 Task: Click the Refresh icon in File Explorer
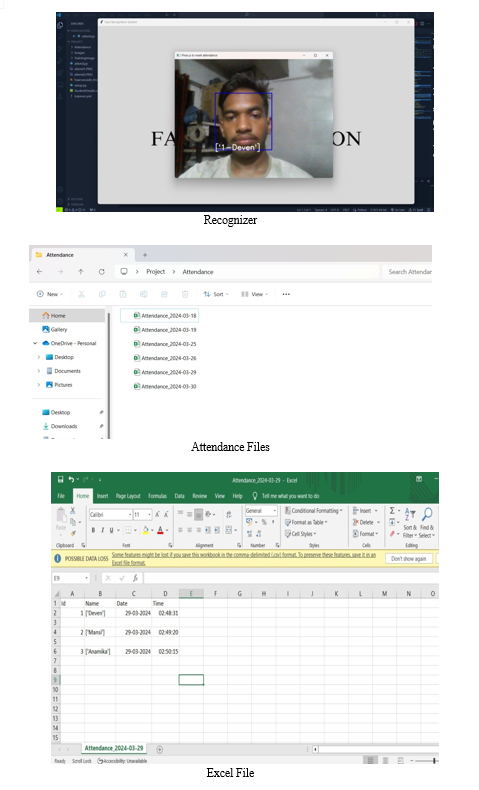click(101, 272)
